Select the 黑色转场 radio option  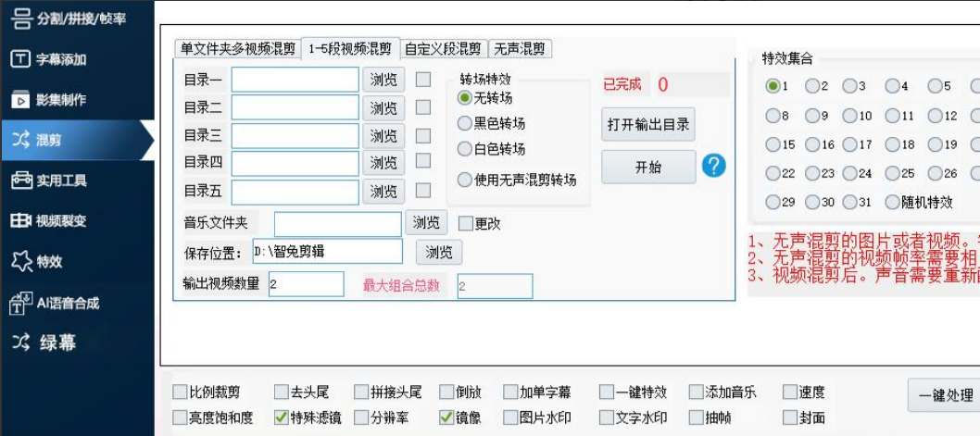(x=465, y=123)
